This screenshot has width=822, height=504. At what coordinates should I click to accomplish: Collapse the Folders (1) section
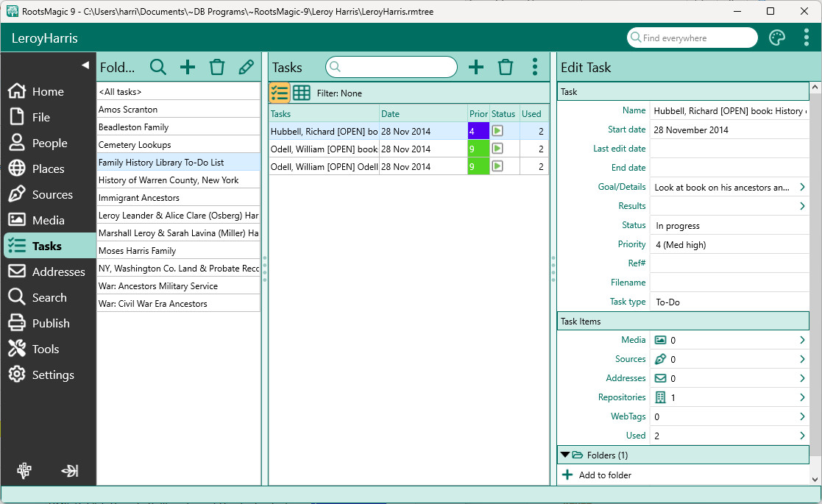[x=565, y=455]
